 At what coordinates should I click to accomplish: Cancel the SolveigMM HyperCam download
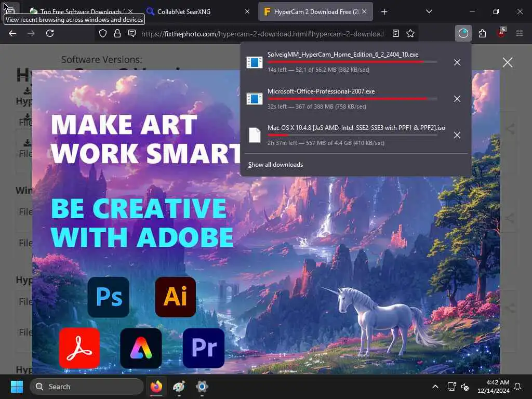click(x=457, y=62)
